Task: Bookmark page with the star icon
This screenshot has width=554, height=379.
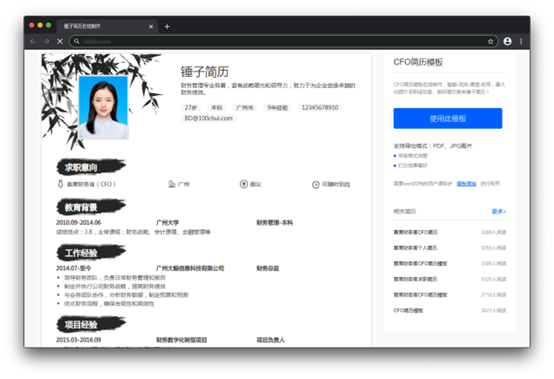Action: point(490,41)
